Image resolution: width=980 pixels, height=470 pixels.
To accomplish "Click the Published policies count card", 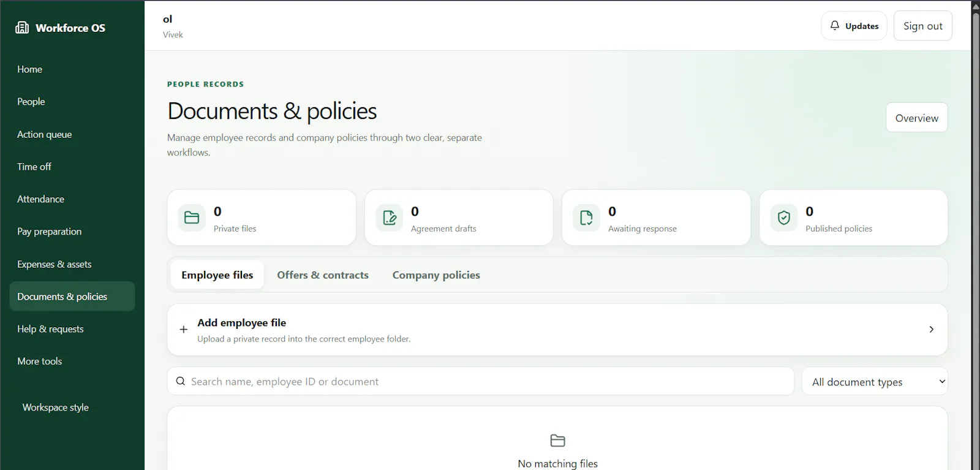I will (x=854, y=218).
